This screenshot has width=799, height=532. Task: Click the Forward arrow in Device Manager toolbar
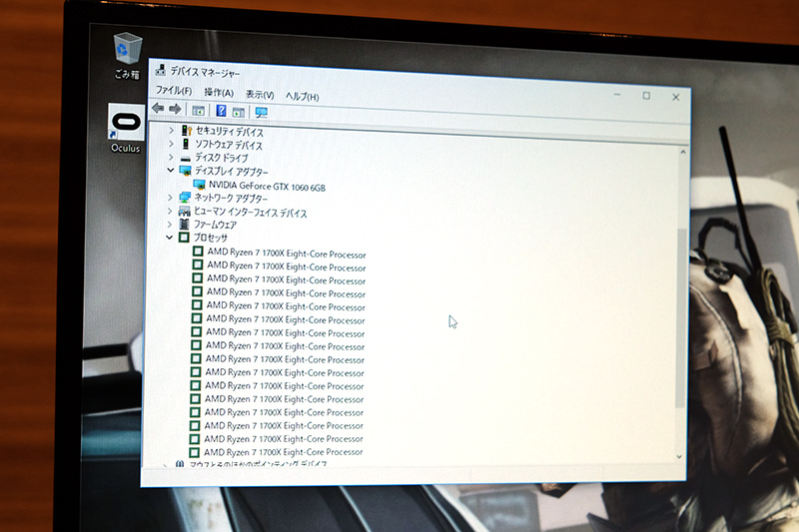[175, 109]
